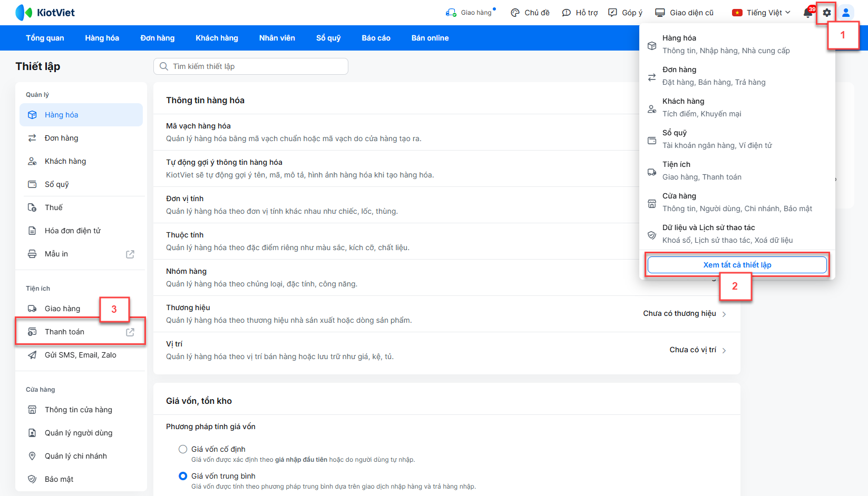868x496 pixels.
Task: Choose Dữ liệu và Lịch sử thao tác
Action: click(737, 234)
